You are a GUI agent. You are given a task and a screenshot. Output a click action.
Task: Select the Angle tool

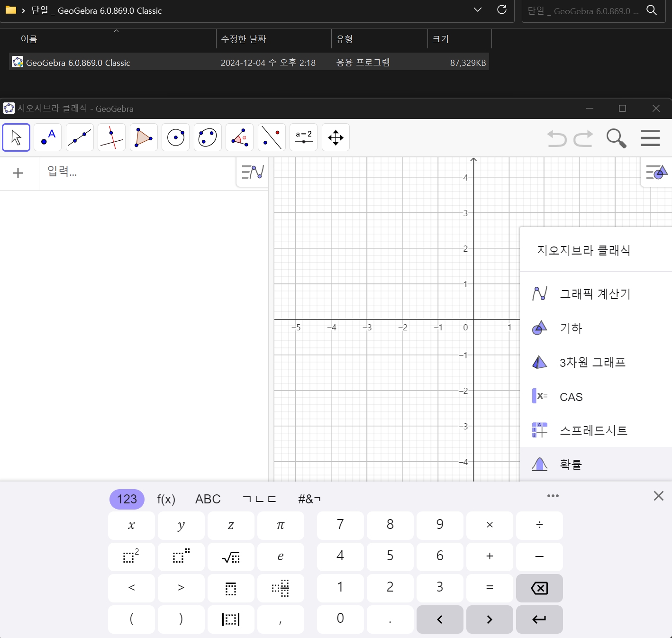(x=240, y=137)
